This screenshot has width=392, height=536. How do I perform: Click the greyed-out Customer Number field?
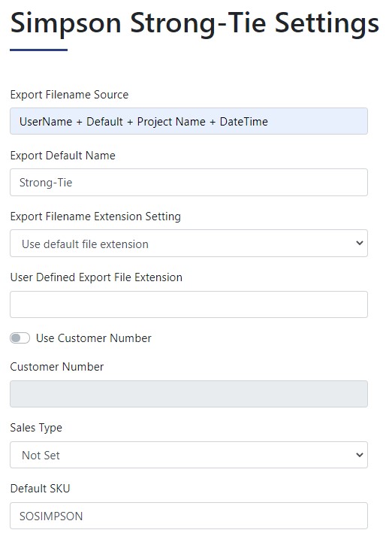click(x=188, y=394)
